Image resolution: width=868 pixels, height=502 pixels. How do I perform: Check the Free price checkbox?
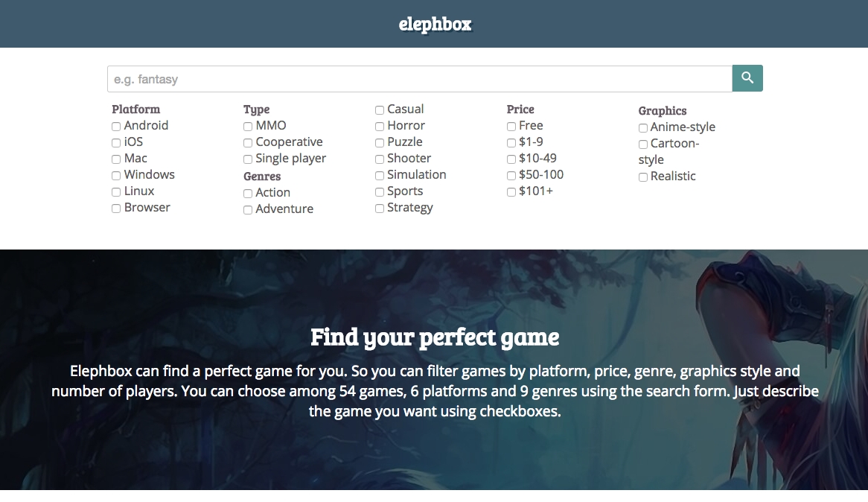511,127
